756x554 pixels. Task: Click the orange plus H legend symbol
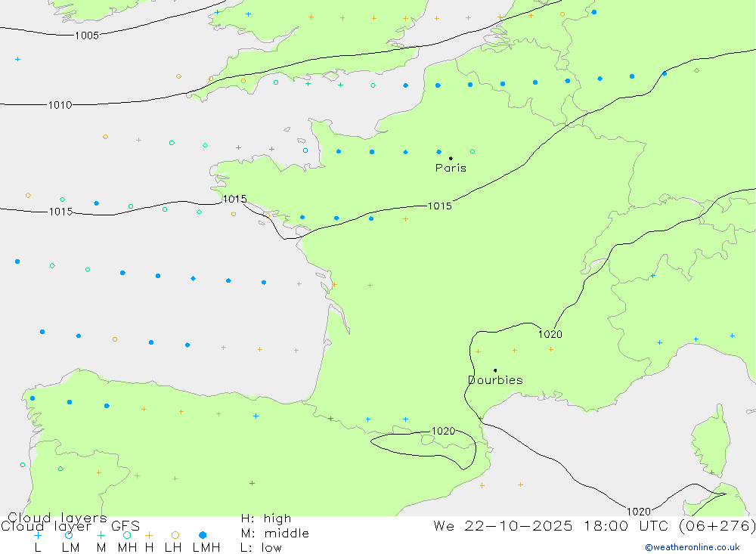[149, 535]
